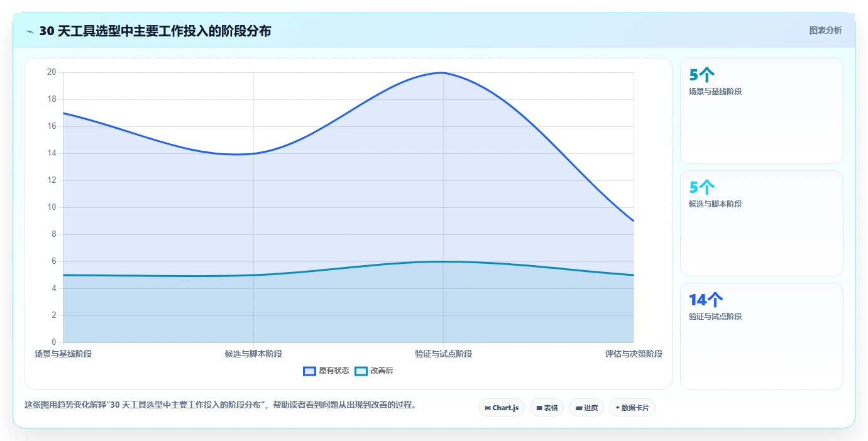868x441 pixels.
Task: Click the 改善后 teal legend swatch
Action: pyautogui.click(x=361, y=371)
